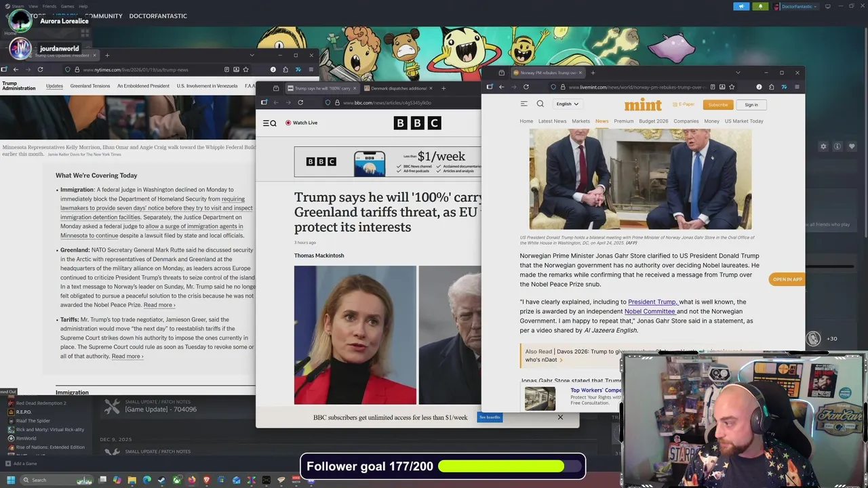Screen dimensions: 868x488
Task: Click the mint logo
Action: pos(643,104)
